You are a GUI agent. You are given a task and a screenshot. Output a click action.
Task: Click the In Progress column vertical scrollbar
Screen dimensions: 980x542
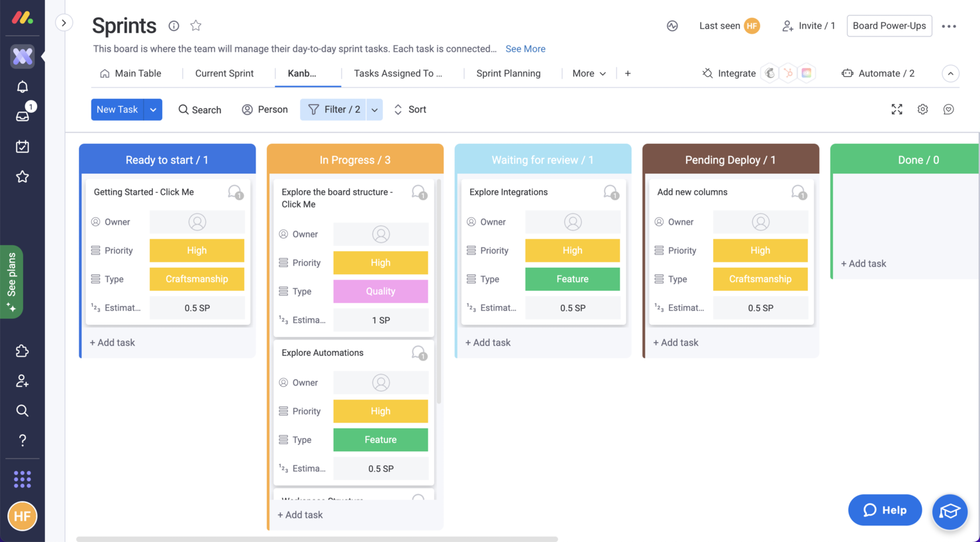(438, 292)
